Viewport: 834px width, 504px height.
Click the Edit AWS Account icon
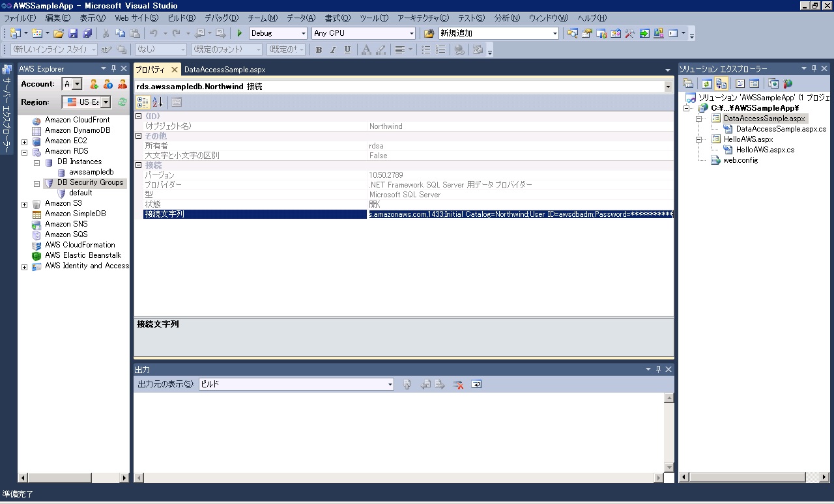tap(108, 84)
